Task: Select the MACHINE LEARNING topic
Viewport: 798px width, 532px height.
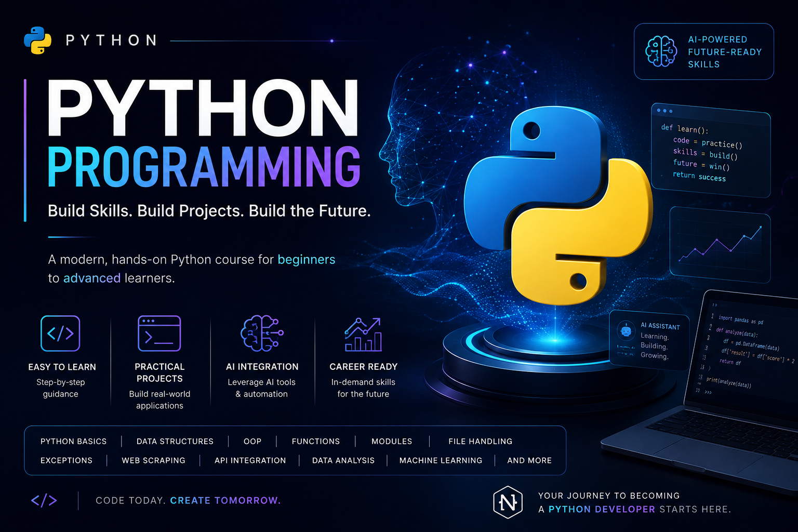Action: click(441, 461)
